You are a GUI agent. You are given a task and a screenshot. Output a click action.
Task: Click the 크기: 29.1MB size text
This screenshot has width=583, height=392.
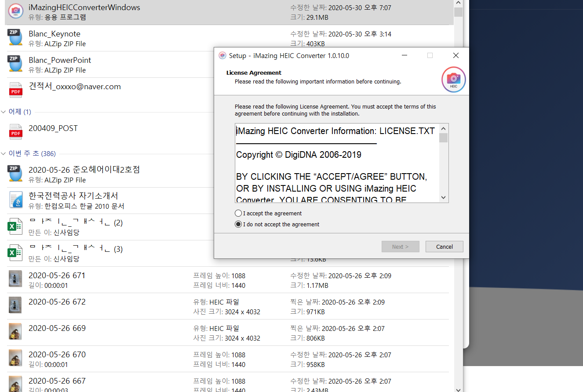pos(309,18)
